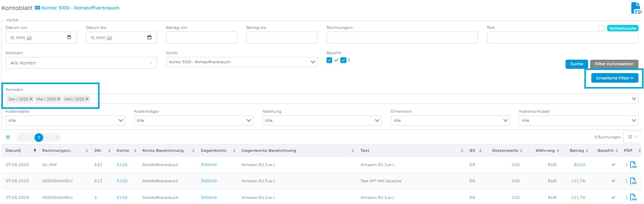Screen dimensions: 644x204
Task: Remove the Okt / 2025 period tag
Action: click(87, 99)
